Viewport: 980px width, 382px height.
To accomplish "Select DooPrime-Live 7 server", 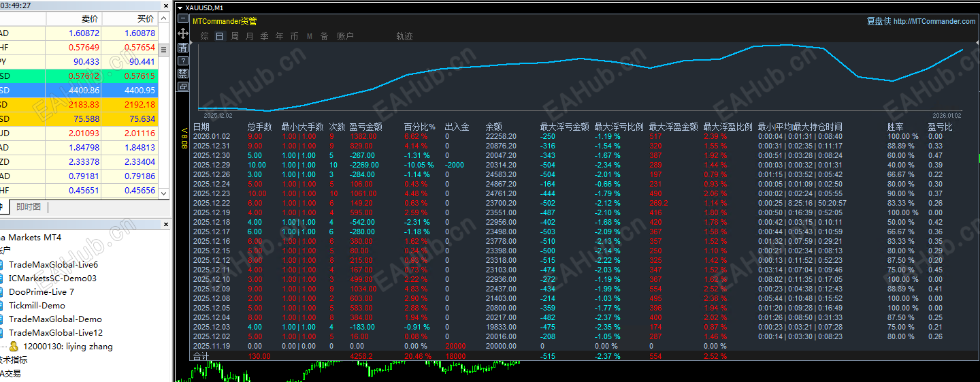I will (x=42, y=291).
